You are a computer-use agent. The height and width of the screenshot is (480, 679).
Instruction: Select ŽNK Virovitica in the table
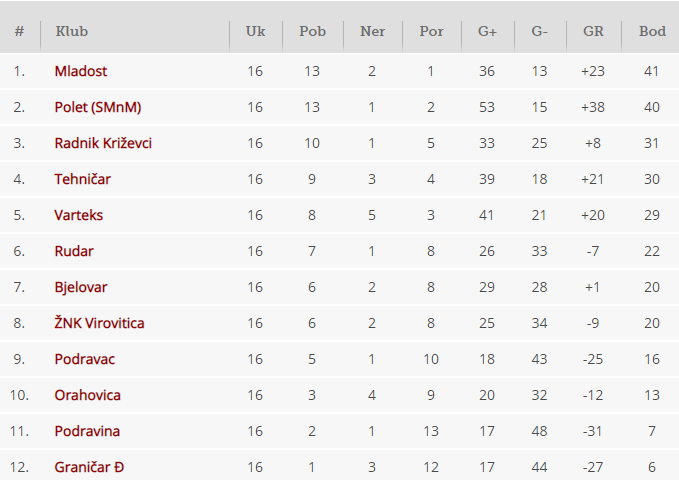point(100,323)
